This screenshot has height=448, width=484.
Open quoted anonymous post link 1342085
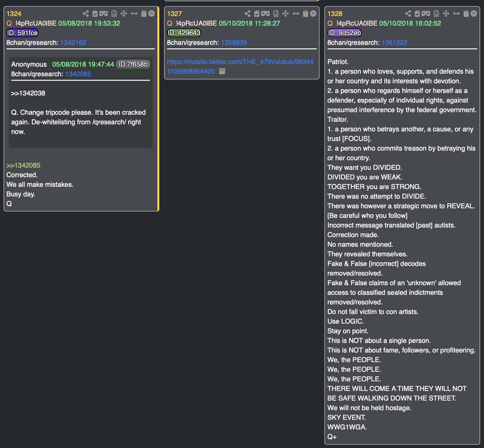(78, 74)
